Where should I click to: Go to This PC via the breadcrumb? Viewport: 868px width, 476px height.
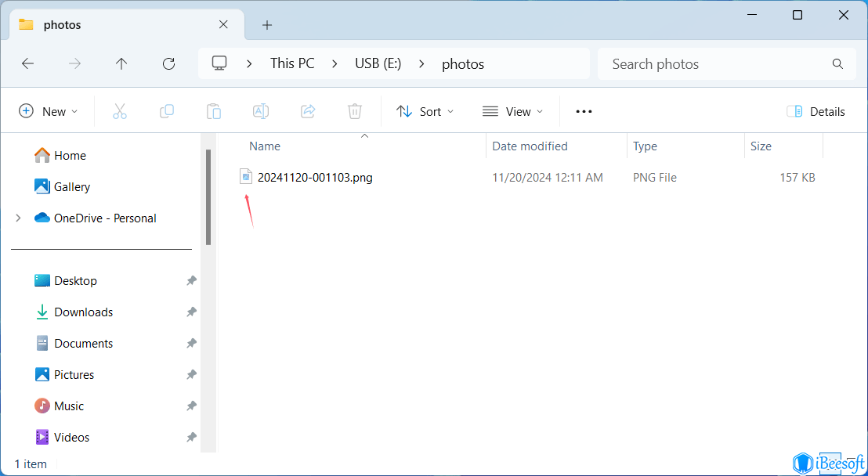pos(291,63)
